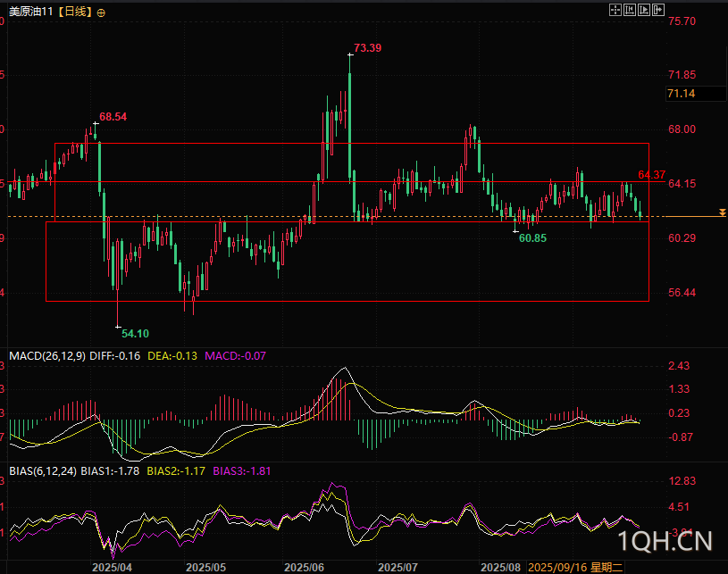
Task: Click the 60.85 low price label
Action: coord(532,238)
